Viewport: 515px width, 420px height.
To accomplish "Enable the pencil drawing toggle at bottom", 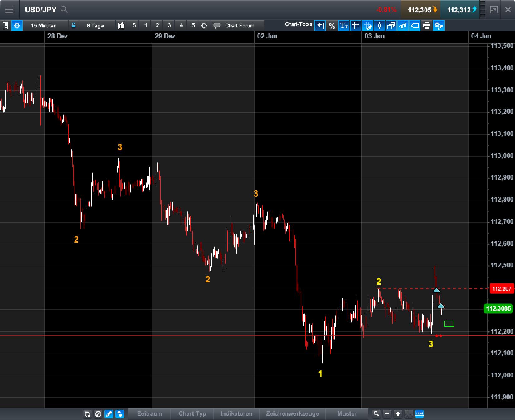I will (x=109, y=414).
